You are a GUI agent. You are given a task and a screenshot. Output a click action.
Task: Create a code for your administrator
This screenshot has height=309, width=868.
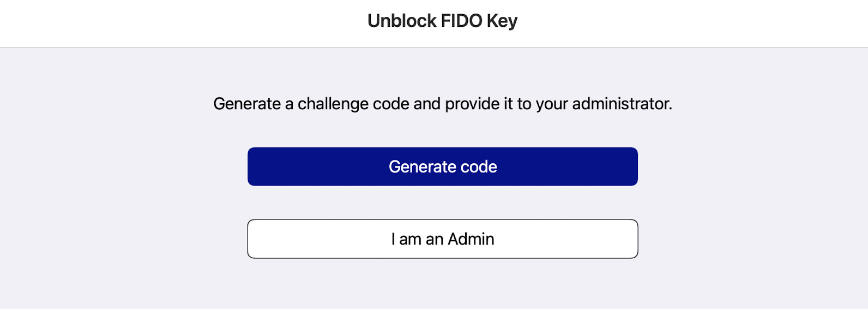click(x=442, y=167)
